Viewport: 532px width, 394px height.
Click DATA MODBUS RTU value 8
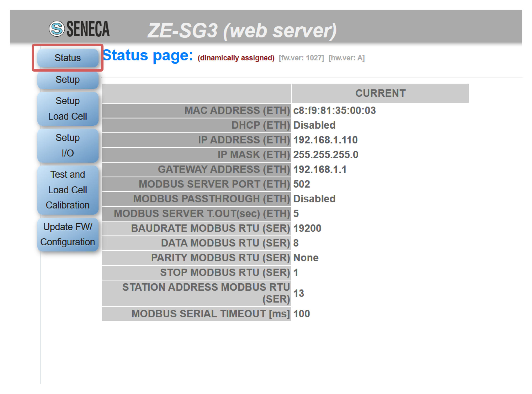point(296,243)
